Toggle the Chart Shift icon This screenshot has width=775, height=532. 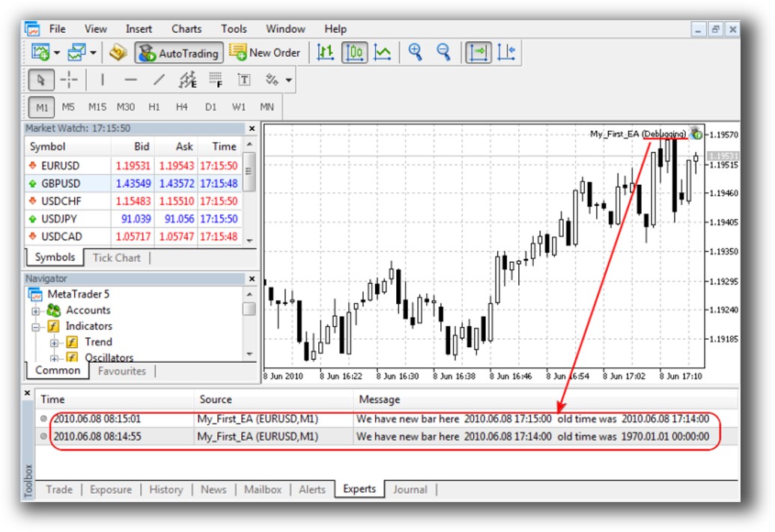[x=507, y=52]
